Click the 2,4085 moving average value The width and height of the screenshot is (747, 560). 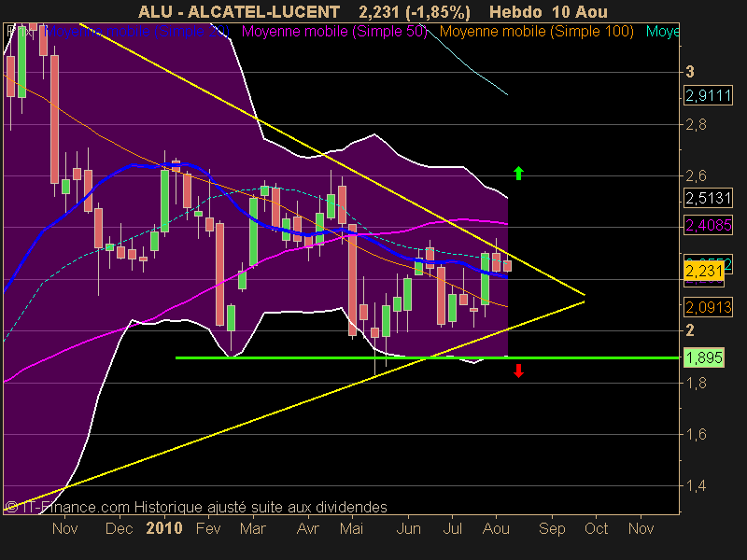(x=708, y=225)
